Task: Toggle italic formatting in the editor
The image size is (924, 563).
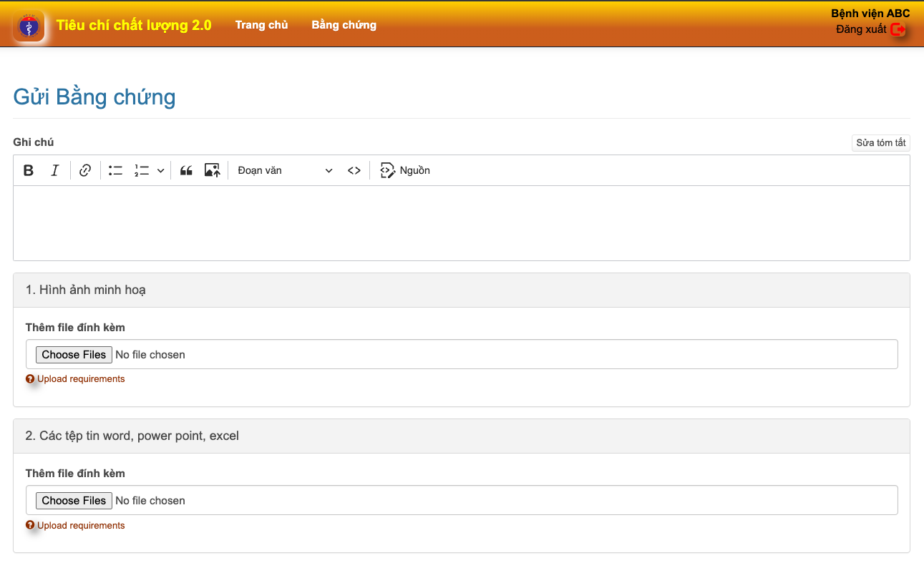Action: coord(54,170)
